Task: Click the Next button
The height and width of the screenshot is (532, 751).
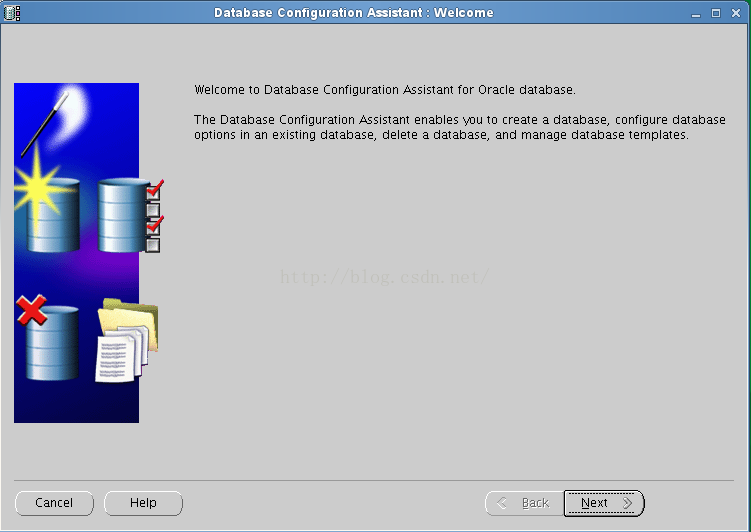Action: (603, 503)
